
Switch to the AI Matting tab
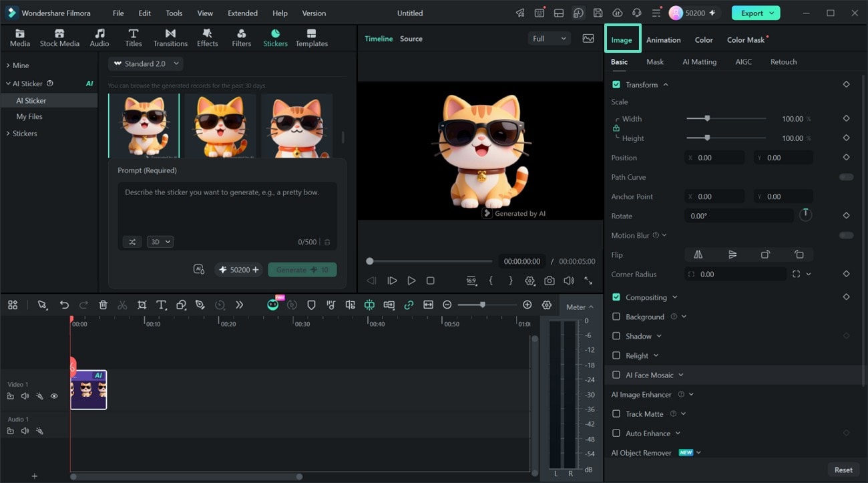[x=699, y=61]
